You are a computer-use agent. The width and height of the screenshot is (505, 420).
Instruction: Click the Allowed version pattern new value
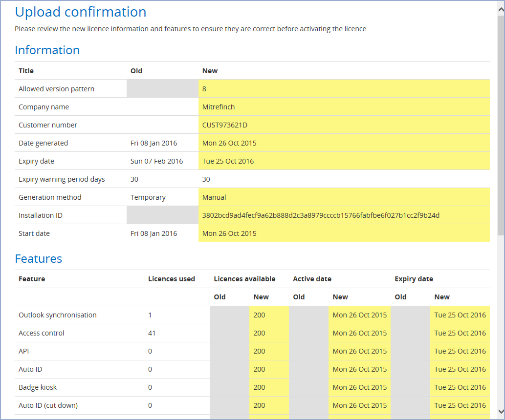204,89
